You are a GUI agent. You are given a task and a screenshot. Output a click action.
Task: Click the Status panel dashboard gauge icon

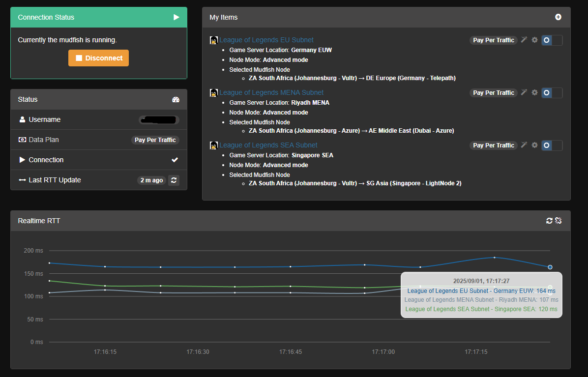click(x=176, y=100)
